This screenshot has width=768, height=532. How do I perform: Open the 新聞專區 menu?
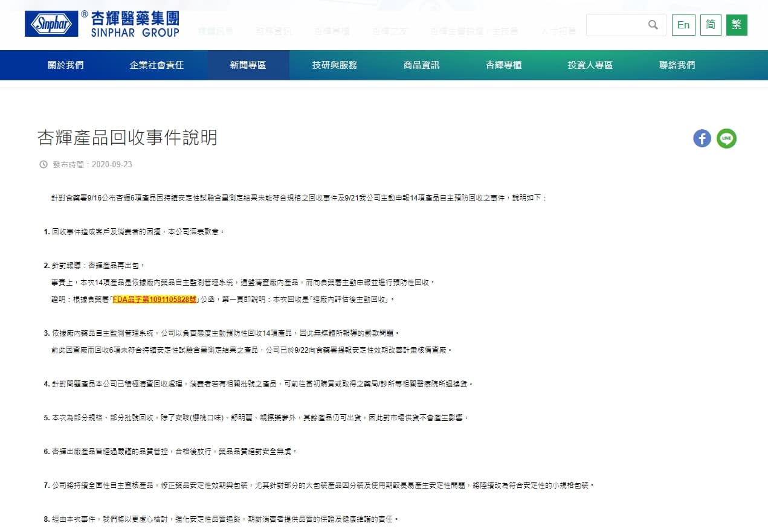(x=248, y=65)
